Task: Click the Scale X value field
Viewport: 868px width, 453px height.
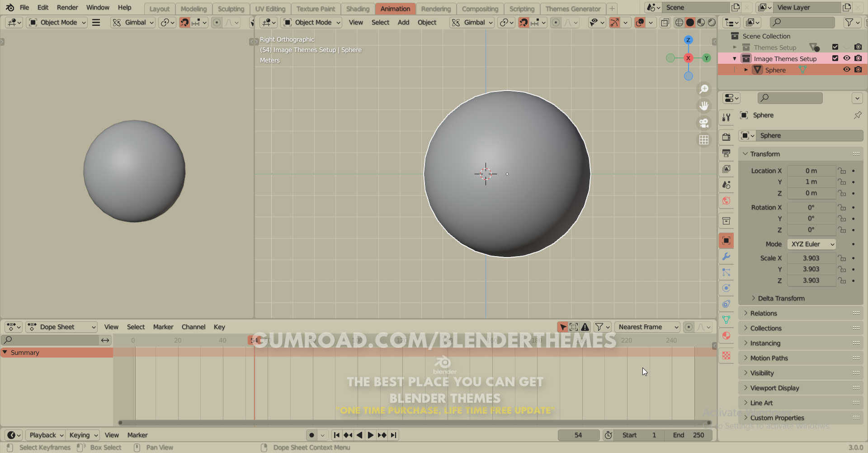Action: (811, 258)
